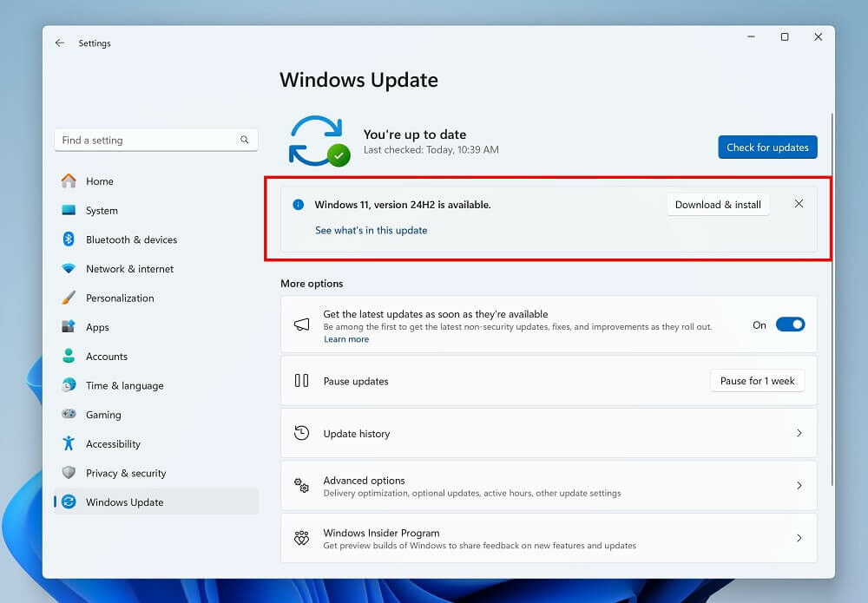Image resolution: width=868 pixels, height=603 pixels.
Task: Go to System settings
Action: pos(156,210)
